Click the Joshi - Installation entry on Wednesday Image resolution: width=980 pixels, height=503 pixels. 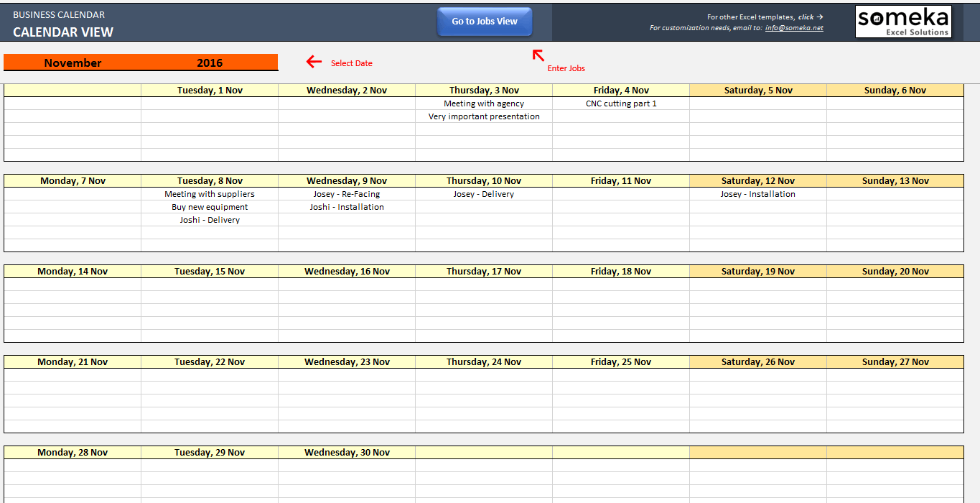tap(346, 206)
